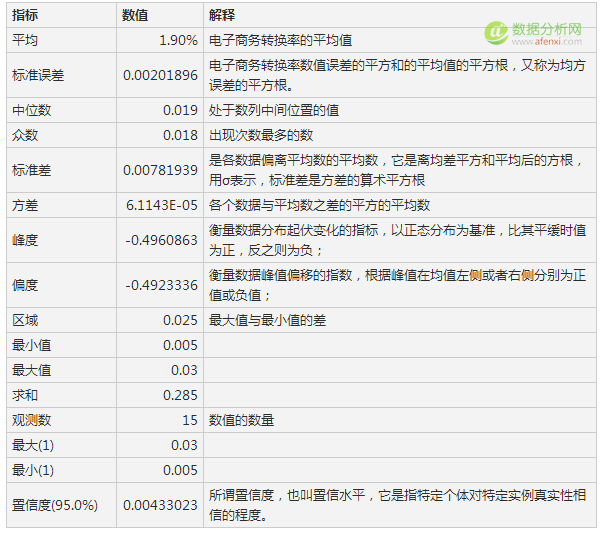Image resolution: width=603 pixels, height=533 pixels.
Task: Click the 标准误差 explanation text
Action: 397,75
